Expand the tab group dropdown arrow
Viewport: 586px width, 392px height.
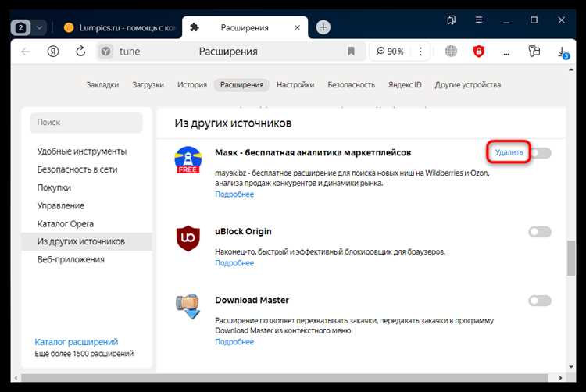pos(39,27)
